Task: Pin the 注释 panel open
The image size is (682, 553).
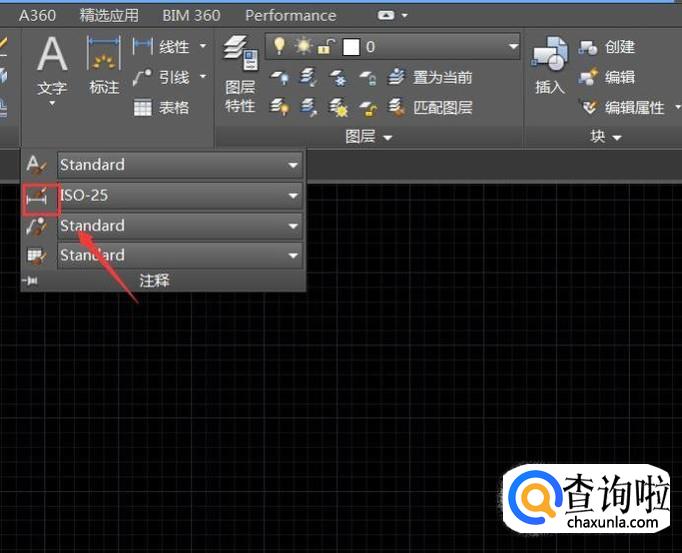Action: pyautogui.click(x=30, y=281)
